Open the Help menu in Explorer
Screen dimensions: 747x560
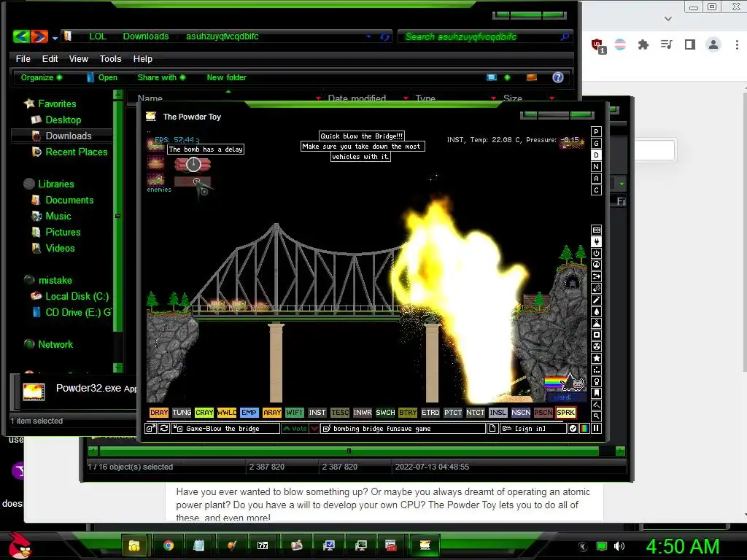coord(142,58)
